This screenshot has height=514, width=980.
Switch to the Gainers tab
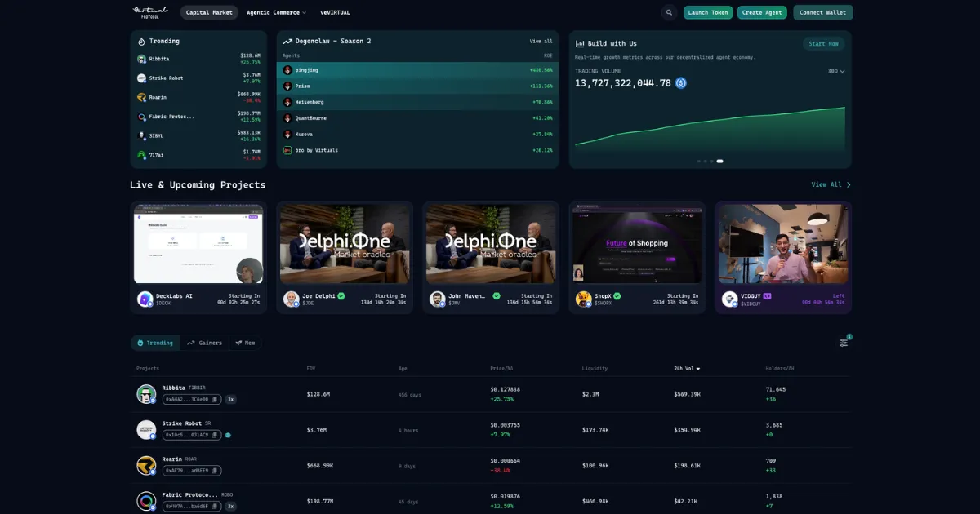pyautogui.click(x=205, y=343)
